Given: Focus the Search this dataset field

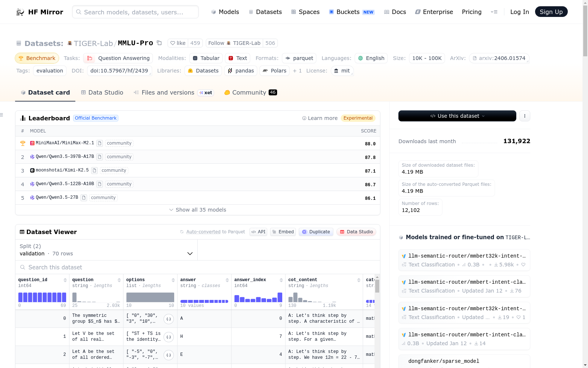Looking at the screenshot, I should pos(198,267).
